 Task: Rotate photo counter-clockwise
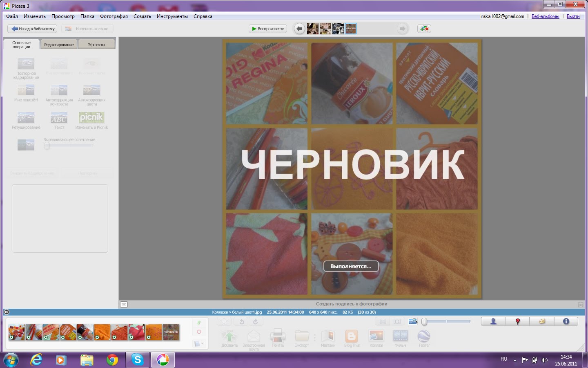coord(241,322)
